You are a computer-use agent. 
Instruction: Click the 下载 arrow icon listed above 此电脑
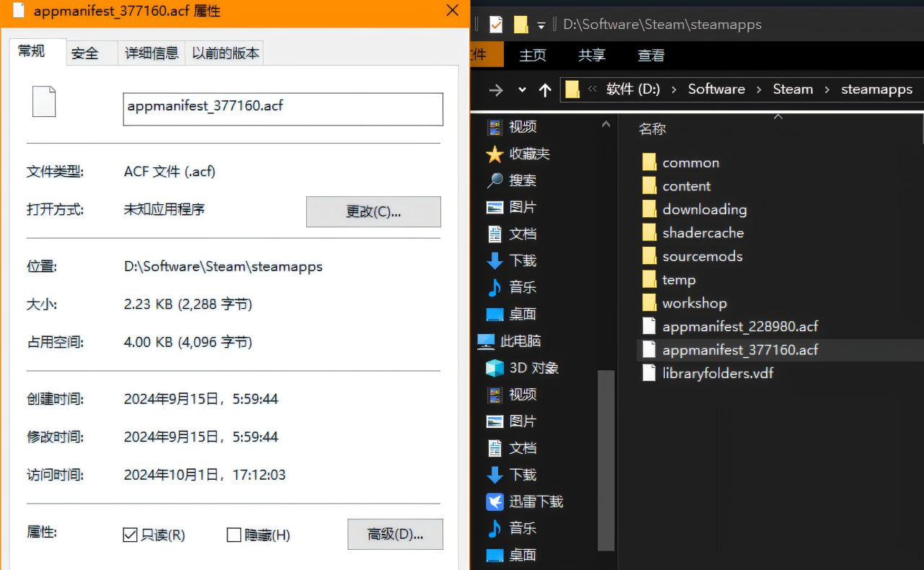pyautogui.click(x=494, y=260)
